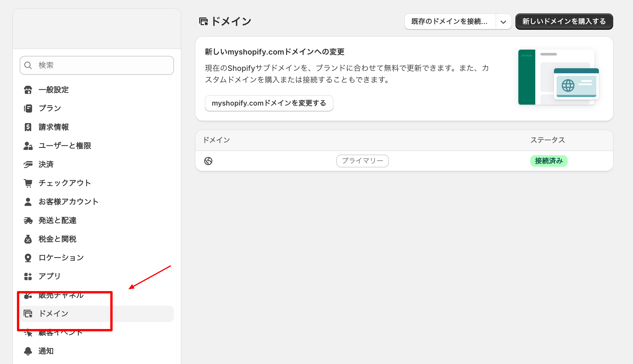Click the location pin icon beside ロケーション

click(x=28, y=258)
